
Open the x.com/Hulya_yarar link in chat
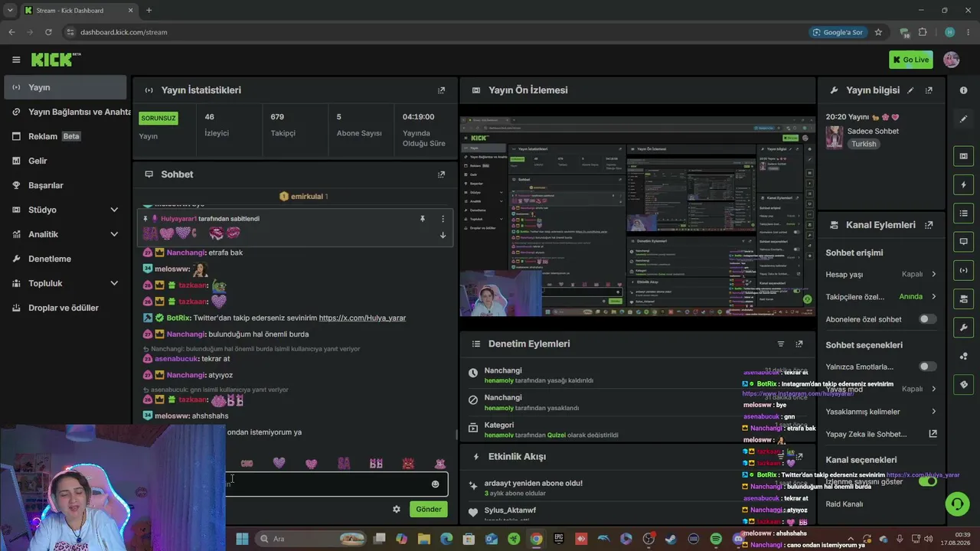click(362, 318)
